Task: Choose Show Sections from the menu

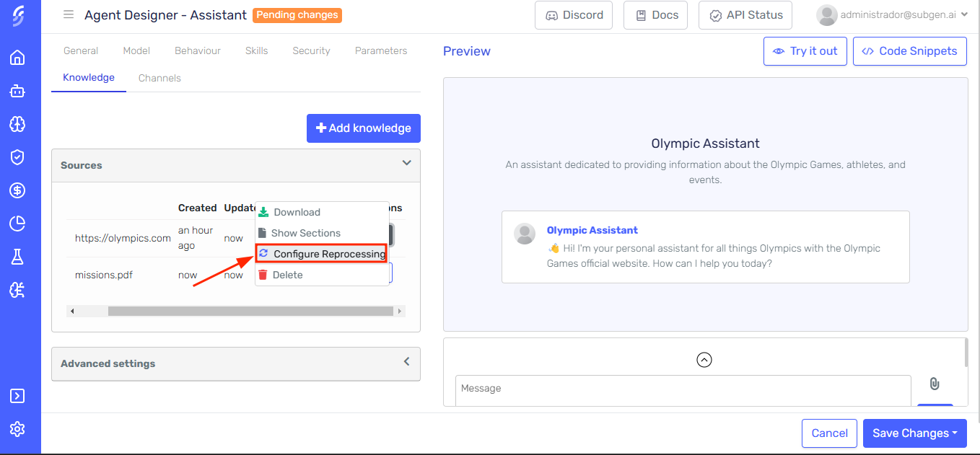Action: click(x=322, y=233)
